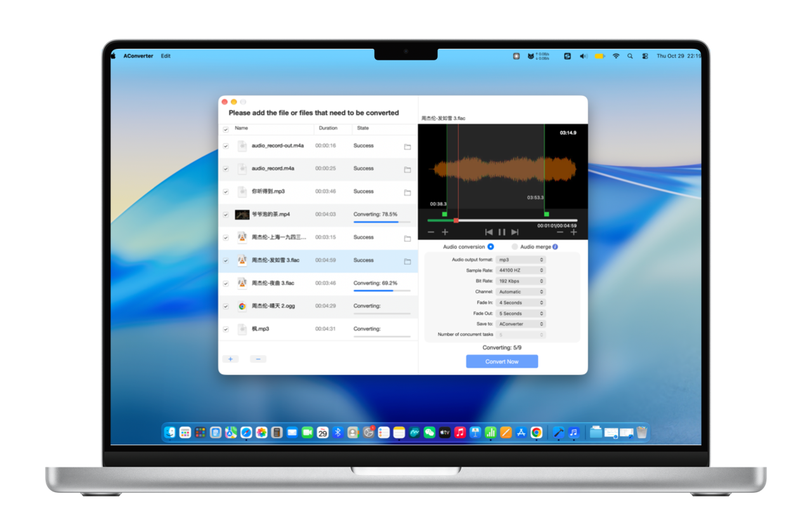The height and width of the screenshot is (508, 812).
Task: Open the Save to dropdown
Action: pos(520,324)
